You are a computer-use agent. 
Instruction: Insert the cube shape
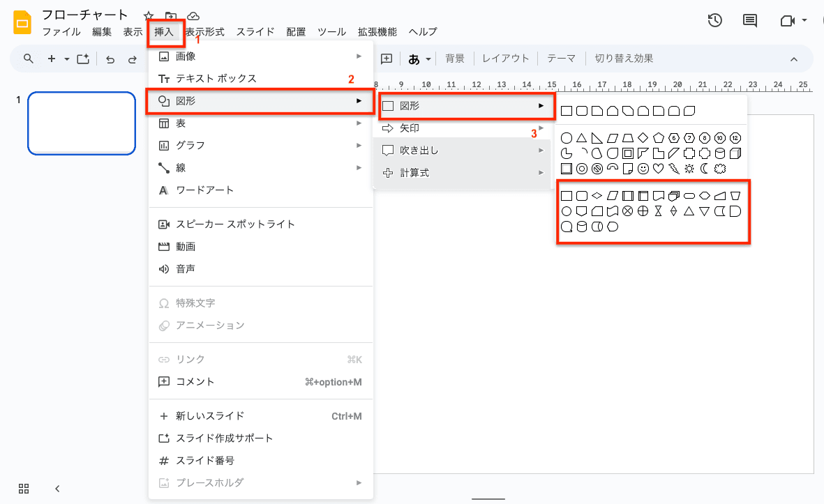pos(735,153)
